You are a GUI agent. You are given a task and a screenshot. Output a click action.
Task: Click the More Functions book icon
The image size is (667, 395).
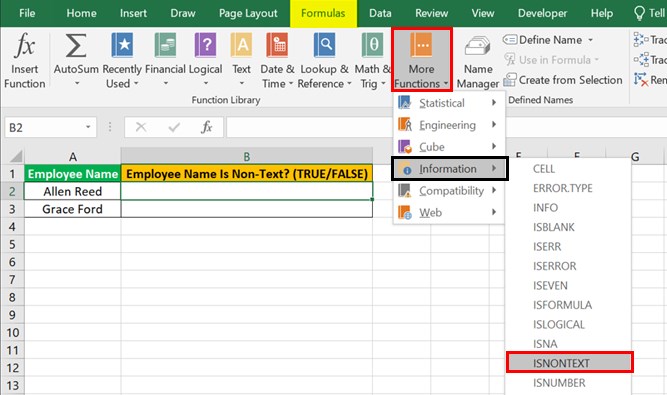[x=421, y=45]
